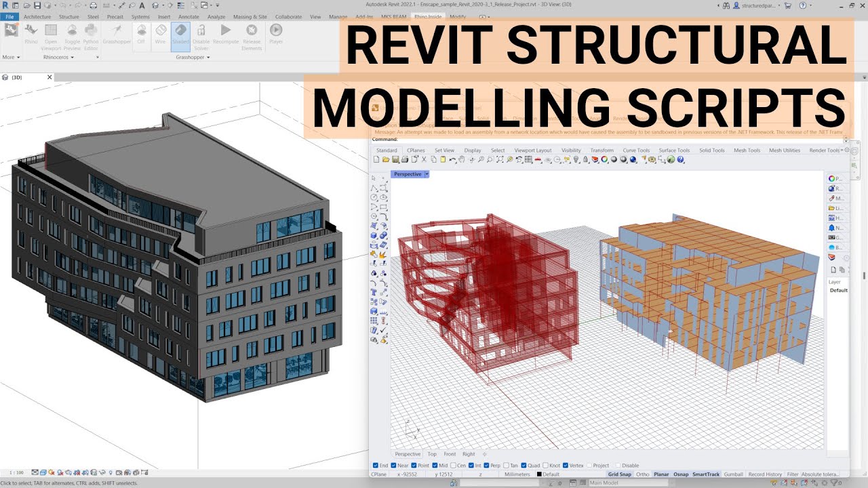Open Grasshopper from the ribbon

[x=117, y=34]
